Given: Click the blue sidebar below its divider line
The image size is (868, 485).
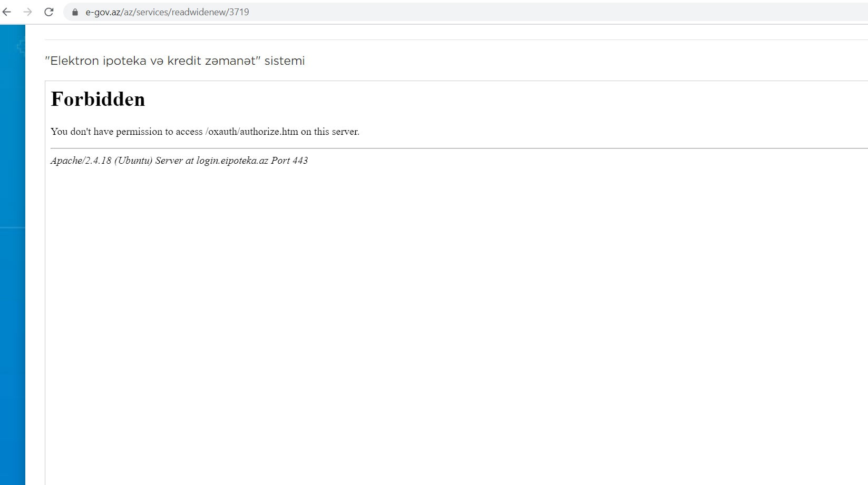Looking at the screenshot, I should [x=13, y=342].
